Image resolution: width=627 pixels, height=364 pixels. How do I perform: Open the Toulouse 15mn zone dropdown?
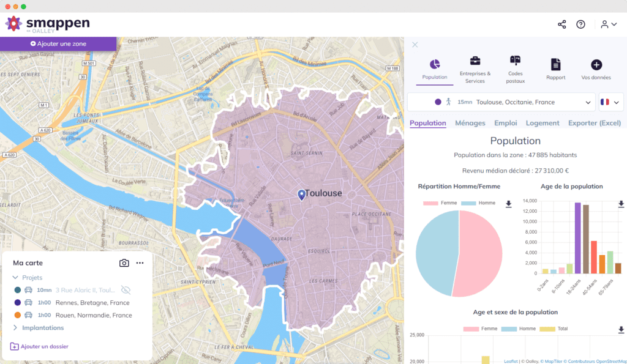(590, 102)
